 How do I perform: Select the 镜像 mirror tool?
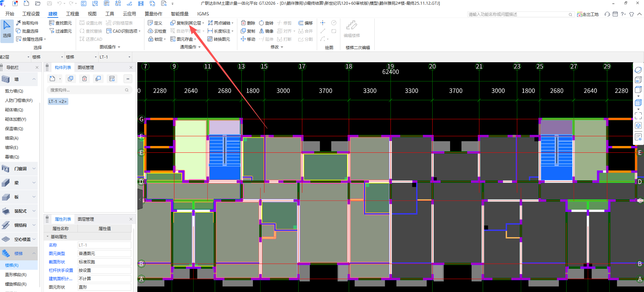(266, 31)
